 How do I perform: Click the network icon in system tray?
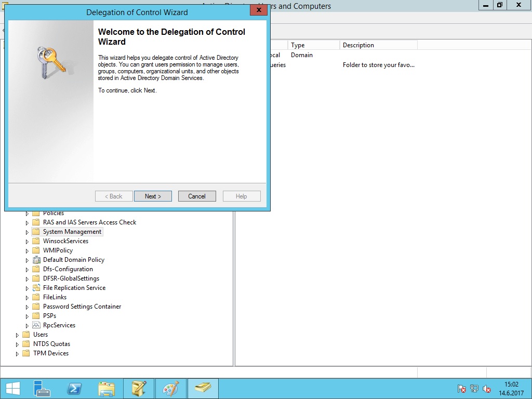coord(474,389)
